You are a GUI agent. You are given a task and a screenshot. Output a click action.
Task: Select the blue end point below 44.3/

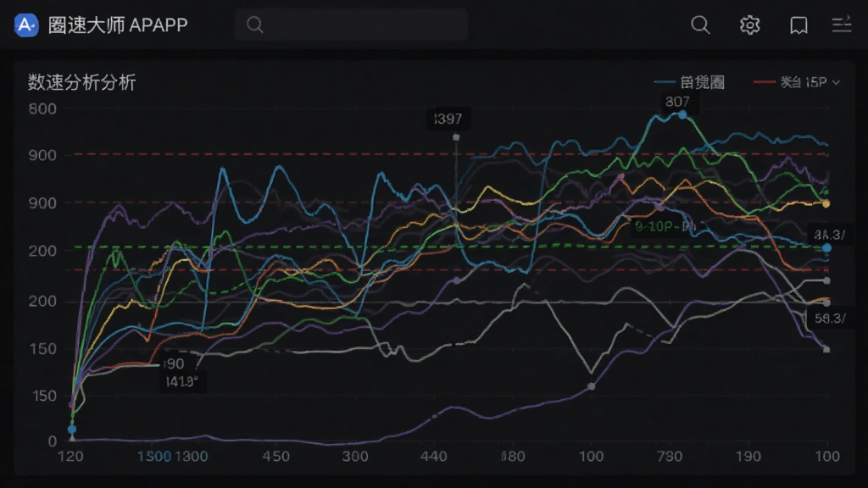tap(826, 248)
